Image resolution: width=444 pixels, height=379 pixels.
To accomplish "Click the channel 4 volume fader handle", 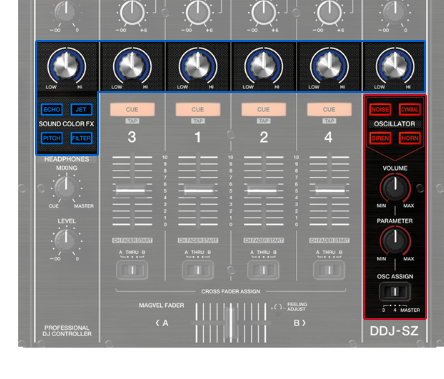I will (330, 190).
